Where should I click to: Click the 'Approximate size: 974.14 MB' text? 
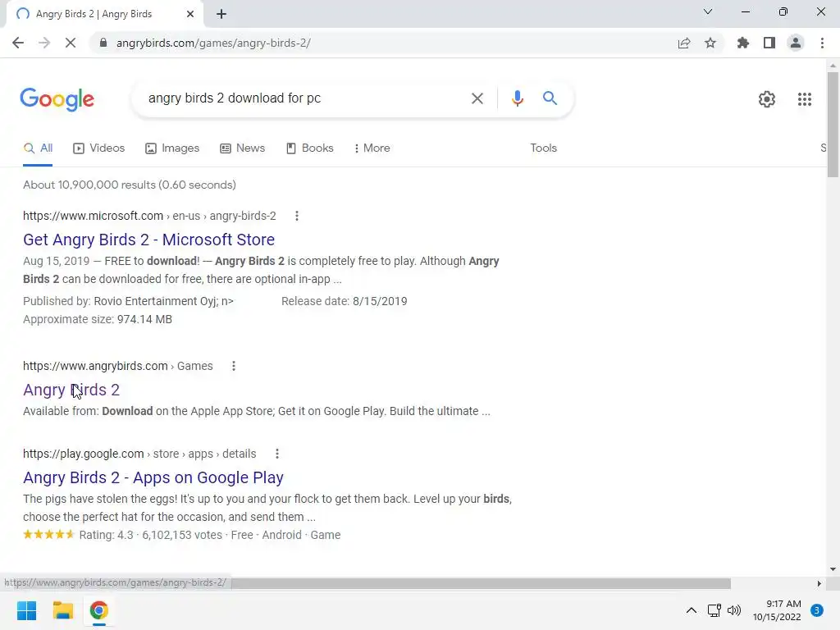[x=98, y=319]
